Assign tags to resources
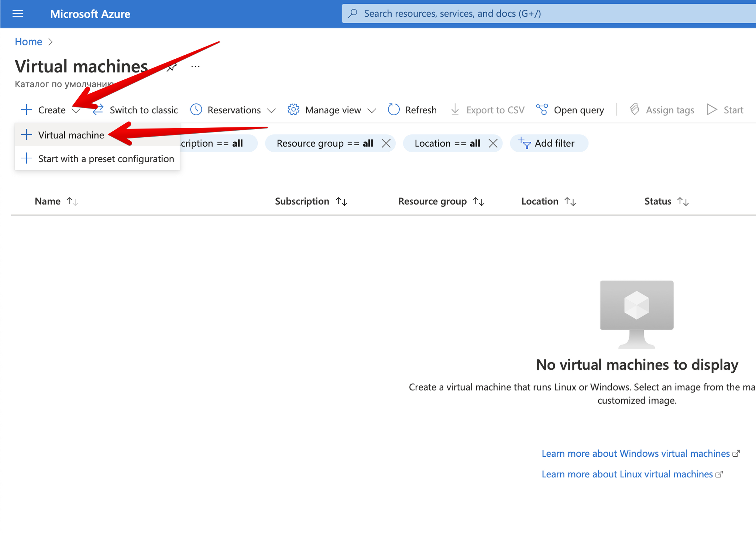Viewport: 756px width, 535px height. coord(670,110)
